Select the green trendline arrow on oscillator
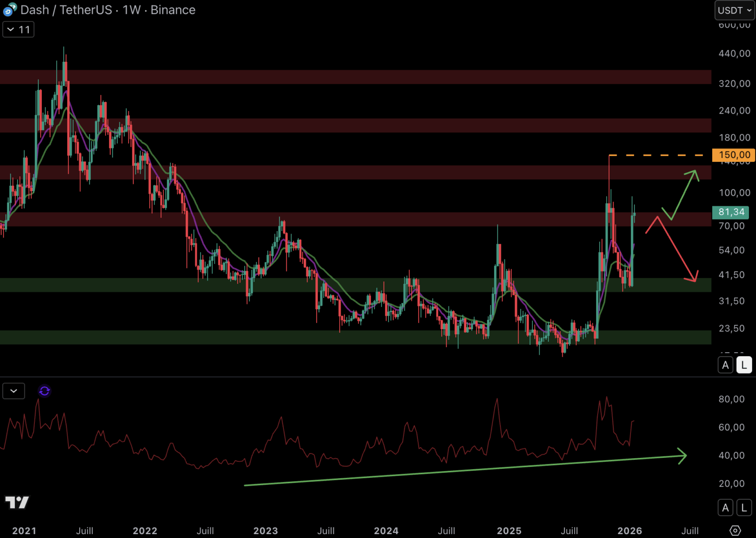The height and width of the screenshot is (538, 756). click(x=463, y=470)
